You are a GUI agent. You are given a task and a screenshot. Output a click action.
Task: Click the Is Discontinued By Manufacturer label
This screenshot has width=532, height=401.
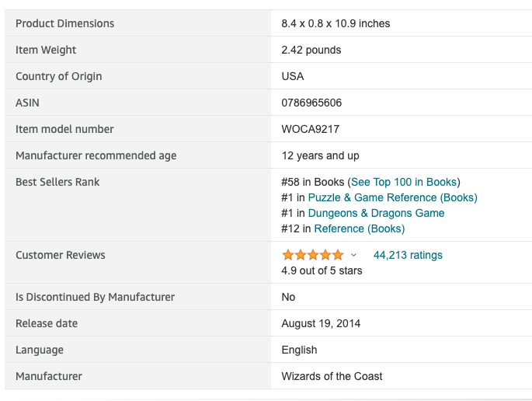(95, 297)
